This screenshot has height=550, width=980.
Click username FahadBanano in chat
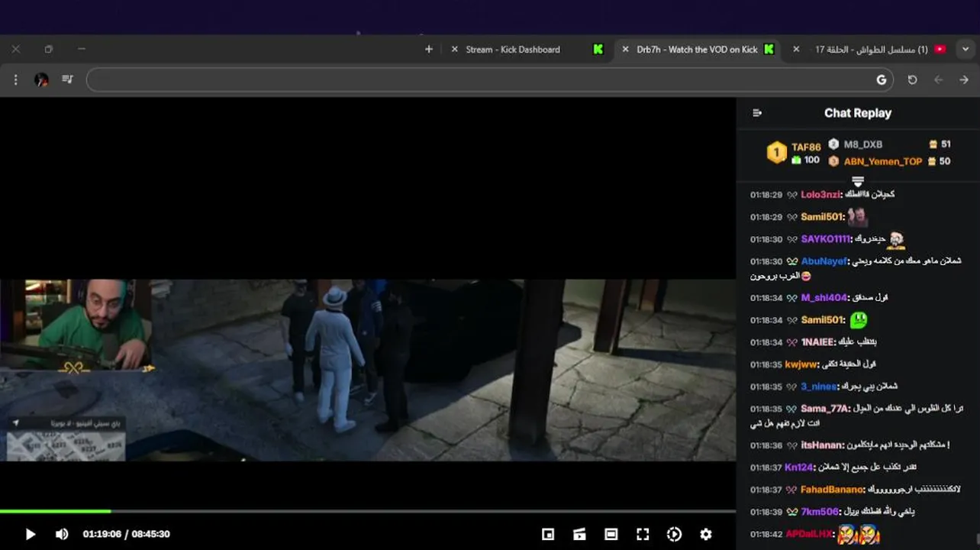tap(832, 490)
